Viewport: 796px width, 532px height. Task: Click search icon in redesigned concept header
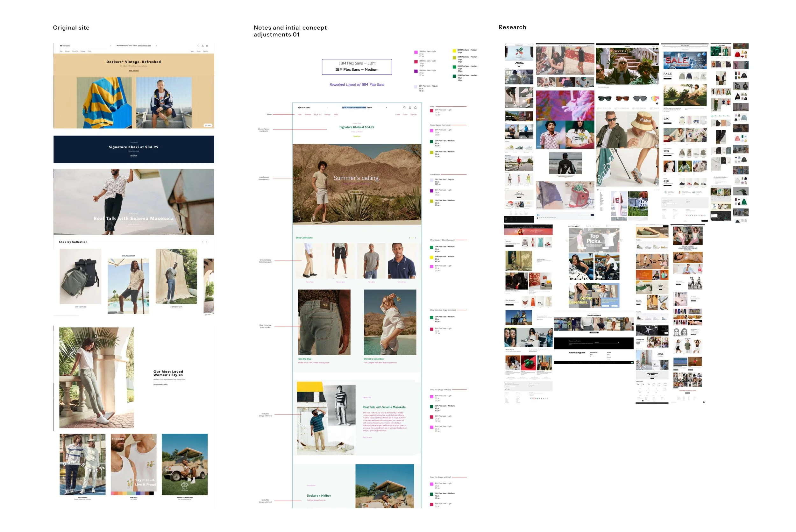[x=404, y=108]
